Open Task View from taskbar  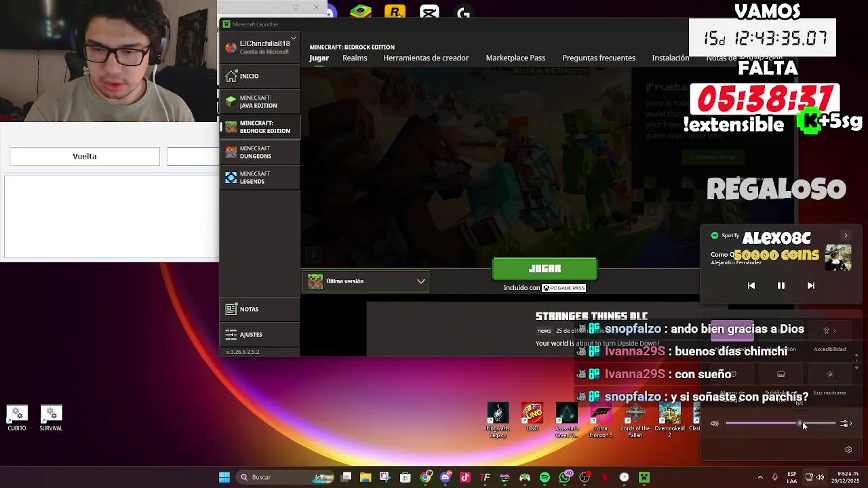(346, 477)
